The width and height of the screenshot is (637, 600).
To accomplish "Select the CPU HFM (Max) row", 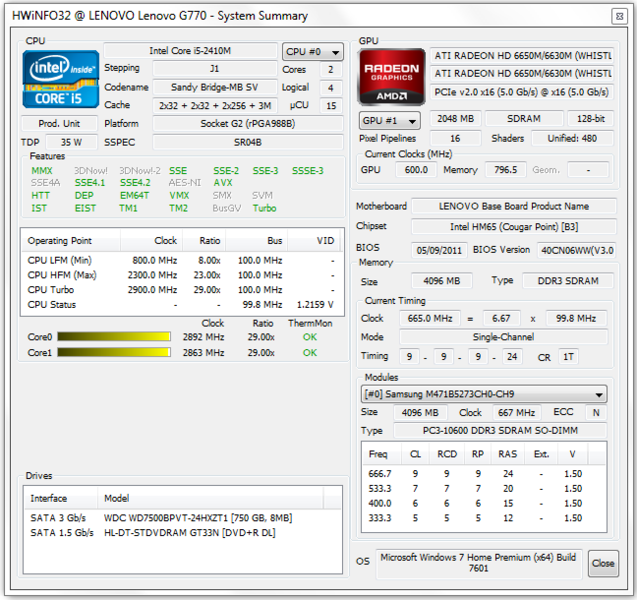I will point(182,275).
